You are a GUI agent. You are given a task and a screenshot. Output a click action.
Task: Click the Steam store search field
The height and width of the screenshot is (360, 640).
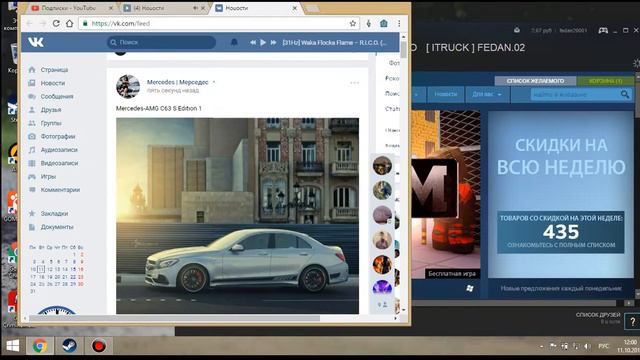(574, 95)
